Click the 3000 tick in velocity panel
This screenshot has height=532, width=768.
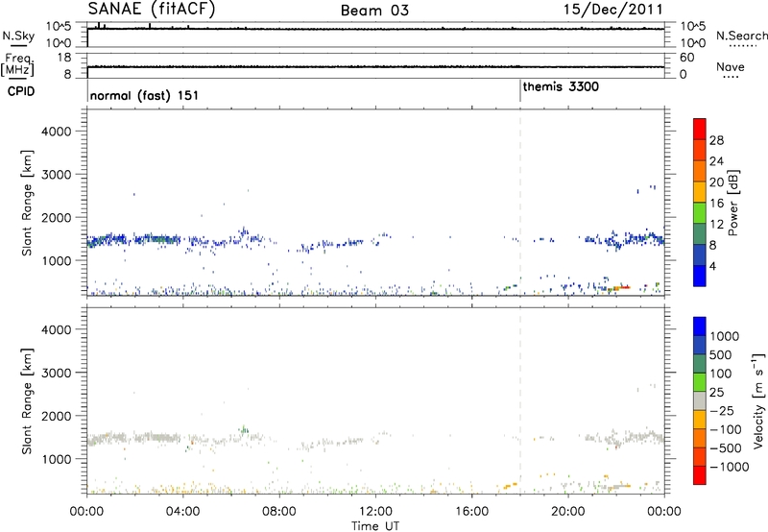pyautogui.click(x=57, y=373)
